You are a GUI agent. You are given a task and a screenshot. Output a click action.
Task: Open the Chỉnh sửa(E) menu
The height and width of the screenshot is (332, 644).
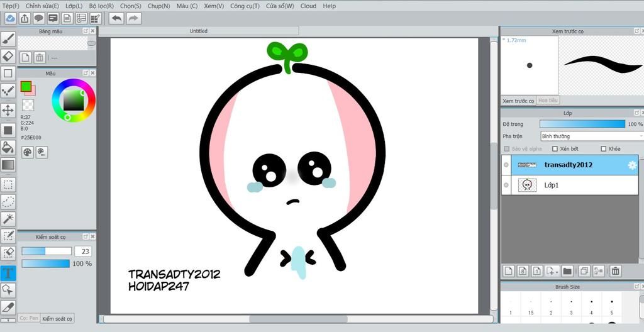(42, 6)
